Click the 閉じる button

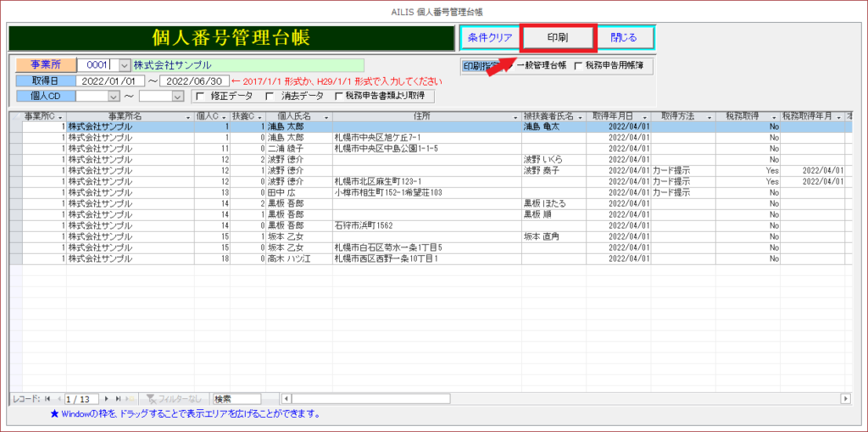point(623,38)
